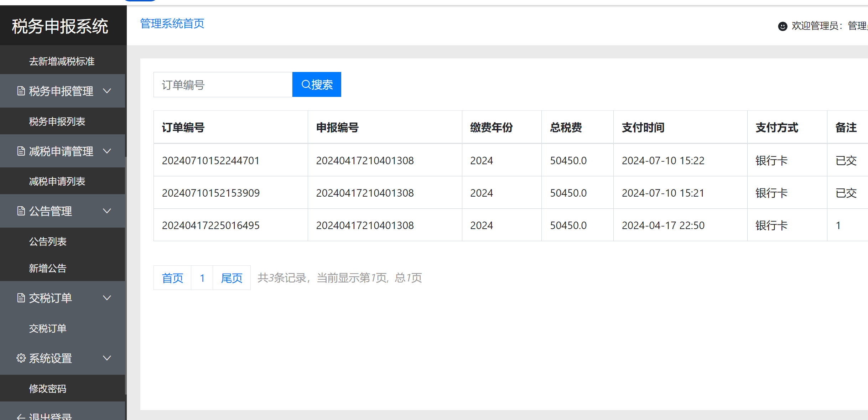Click the document icon beside 减税申请管理

[21, 151]
